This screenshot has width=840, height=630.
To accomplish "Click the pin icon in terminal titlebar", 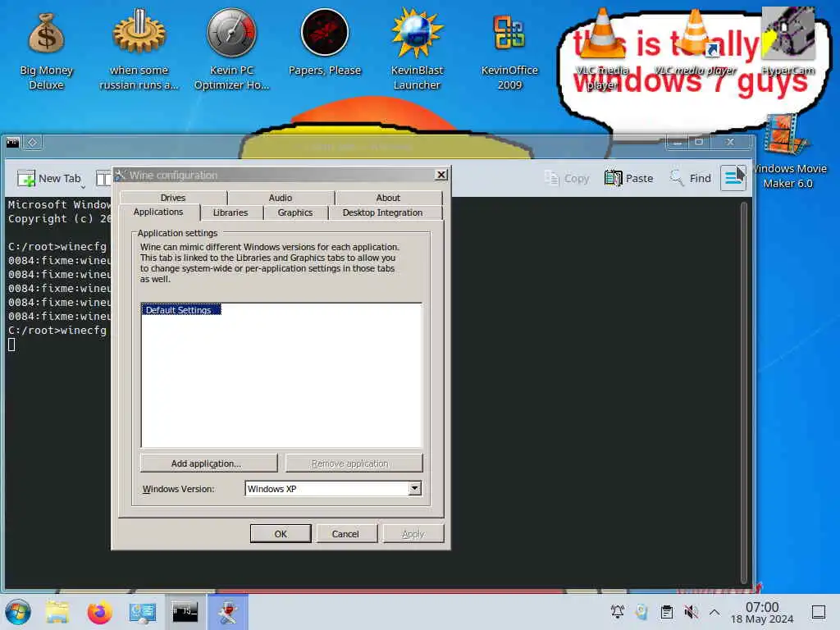I will [32, 143].
